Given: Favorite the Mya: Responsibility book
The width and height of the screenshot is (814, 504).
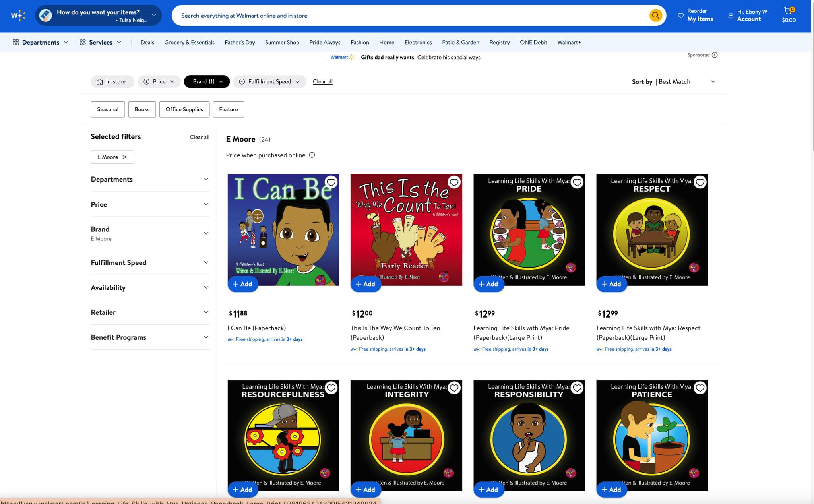Looking at the screenshot, I should (x=577, y=388).
